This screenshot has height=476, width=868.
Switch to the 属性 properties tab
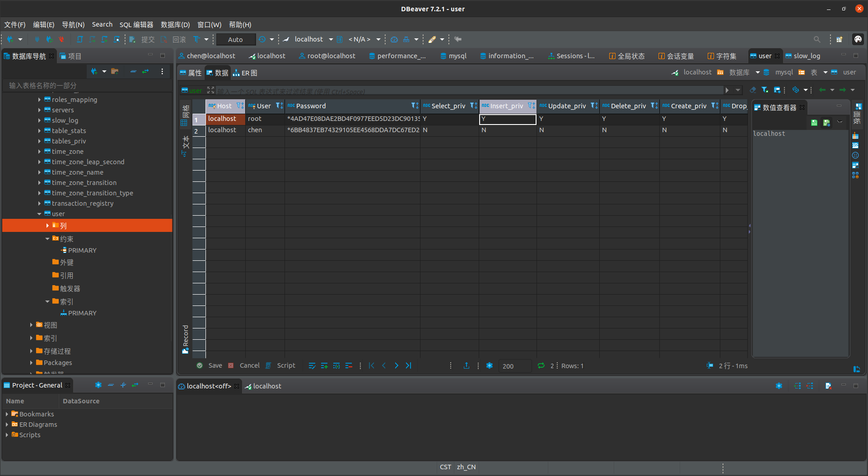click(x=191, y=73)
